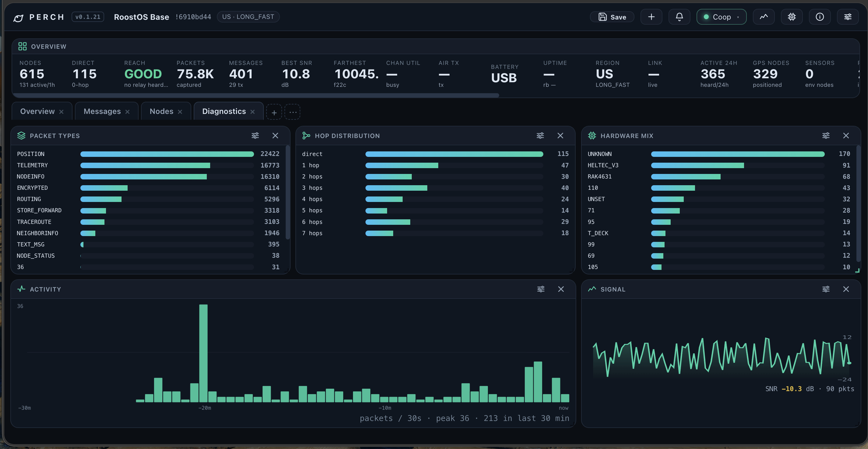The image size is (868, 449).
Task: Click the POSITION packet bar
Action: click(x=167, y=154)
